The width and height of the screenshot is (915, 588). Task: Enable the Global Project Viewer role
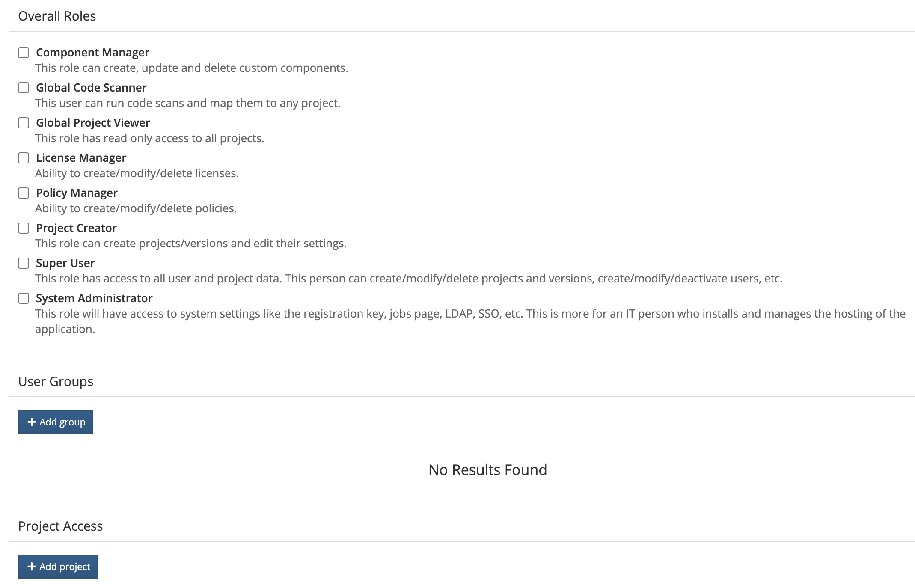24,123
